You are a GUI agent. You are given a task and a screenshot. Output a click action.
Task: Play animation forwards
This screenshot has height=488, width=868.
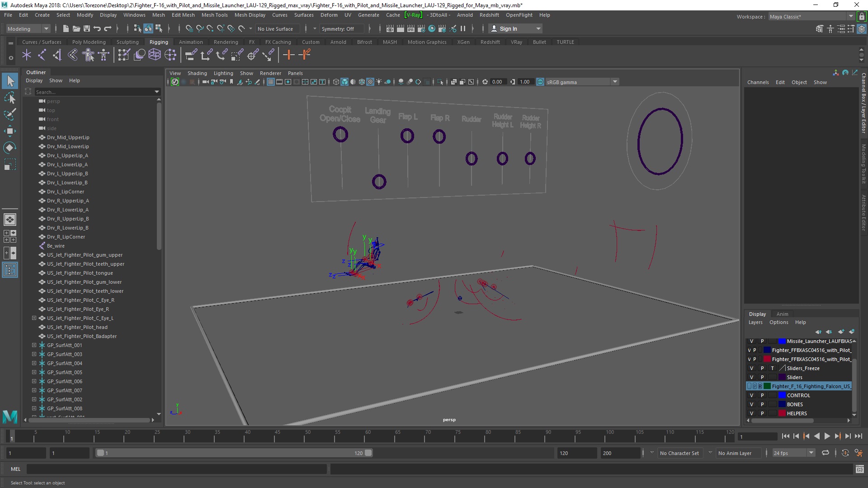pyautogui.click(x=827, y=436)
